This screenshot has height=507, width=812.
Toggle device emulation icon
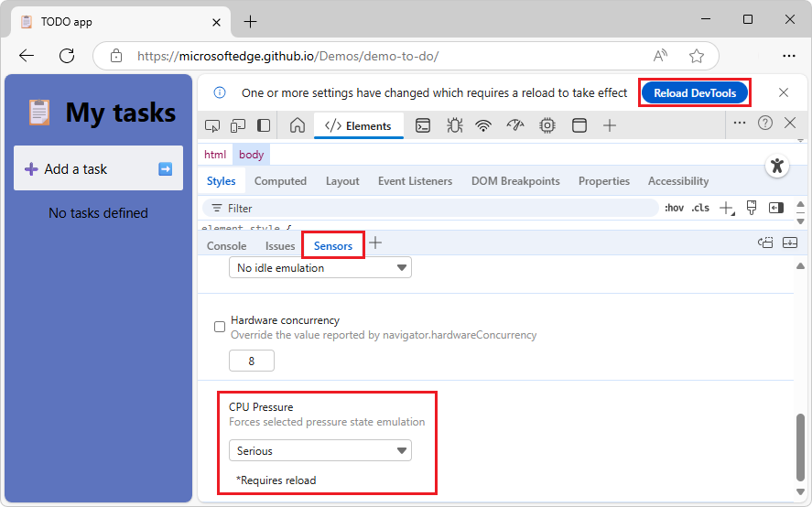[x=238, y=126]
